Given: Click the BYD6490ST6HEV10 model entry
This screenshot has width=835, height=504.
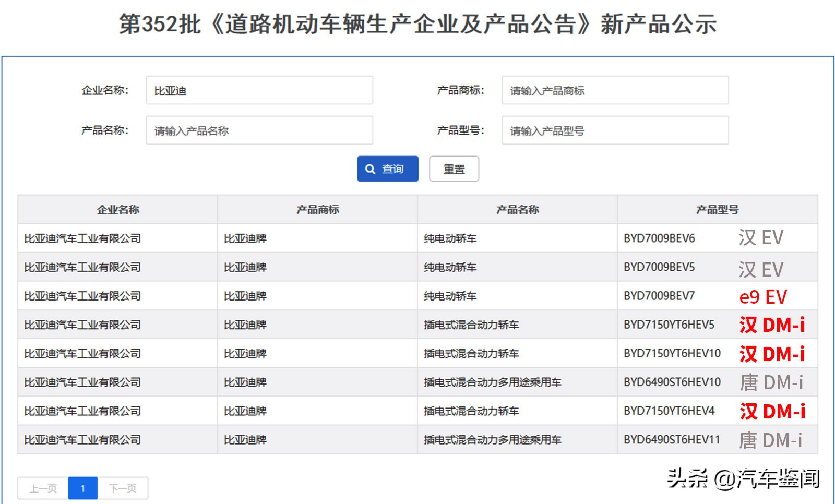Looking at the screenshot, I should click(x=672, y=382).
